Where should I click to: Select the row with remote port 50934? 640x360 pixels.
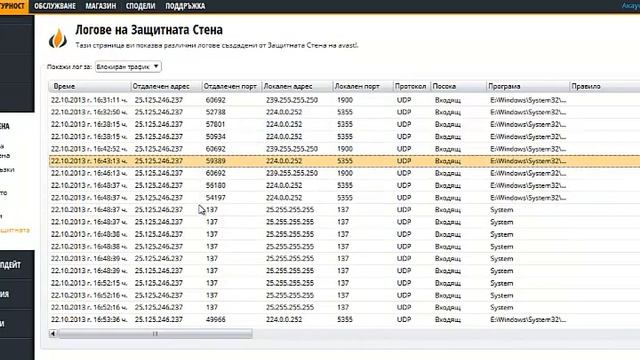[x=344, y=137]
